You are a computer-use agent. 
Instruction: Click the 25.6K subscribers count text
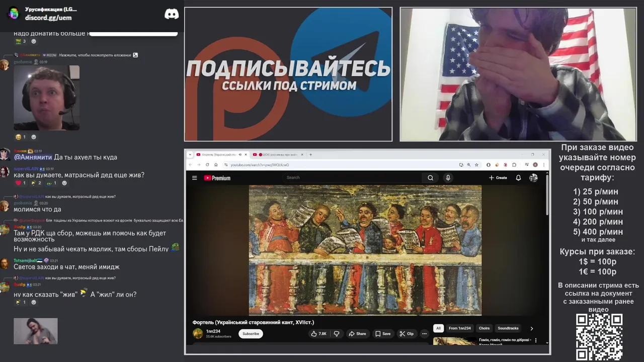point(218,336)
